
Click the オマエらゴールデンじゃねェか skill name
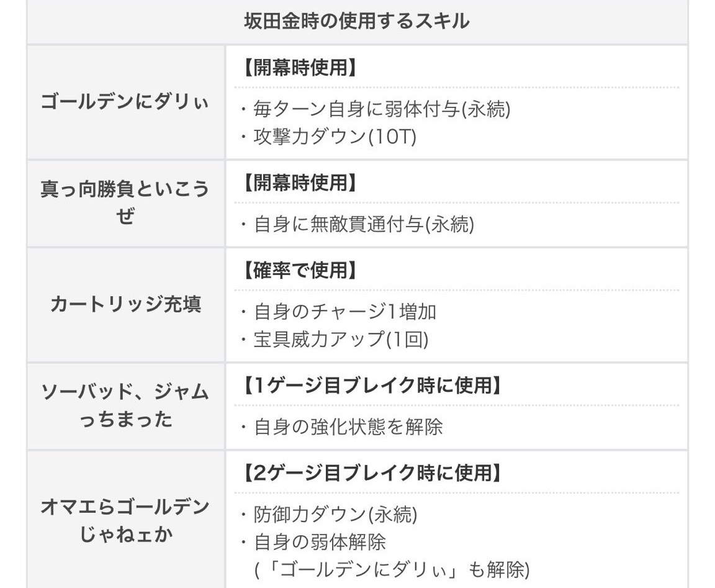click(125, 520)
